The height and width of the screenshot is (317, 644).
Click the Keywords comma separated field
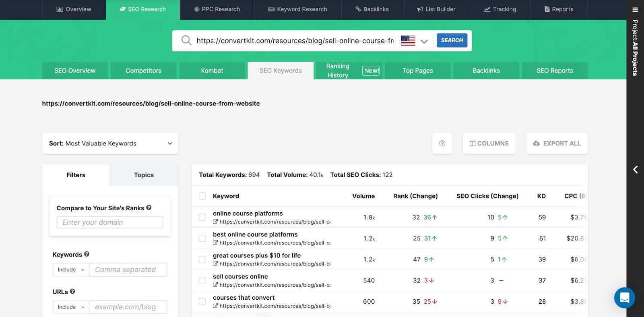point(128,269)
